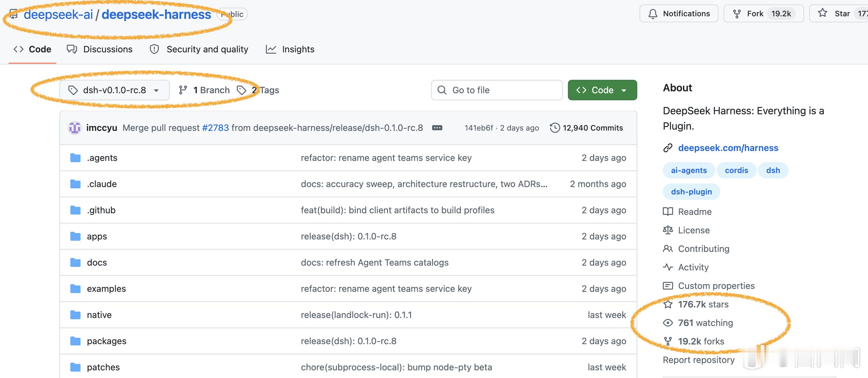The image size is (868, 378).
Task: Switch to the Code tab
Action: click(x=32, y=49)
